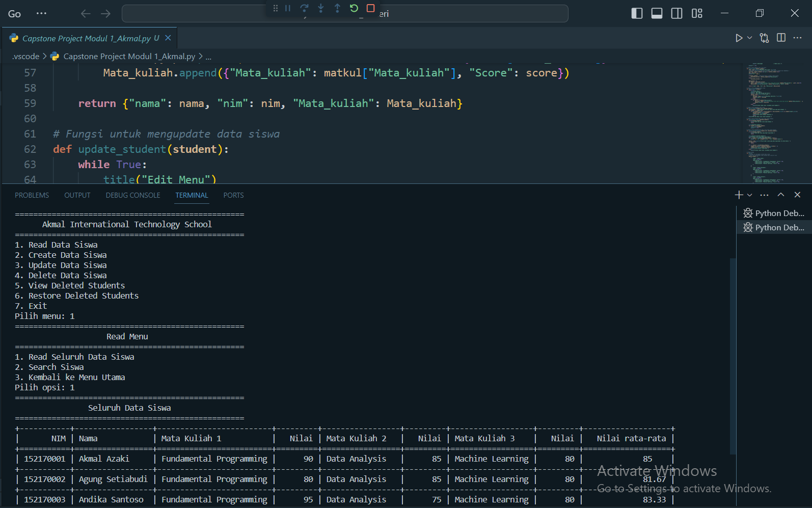Image resolution: width=812 pixels, height=508 pixels.
Task: Open the more menu next to Go
Action: [42, 14]
